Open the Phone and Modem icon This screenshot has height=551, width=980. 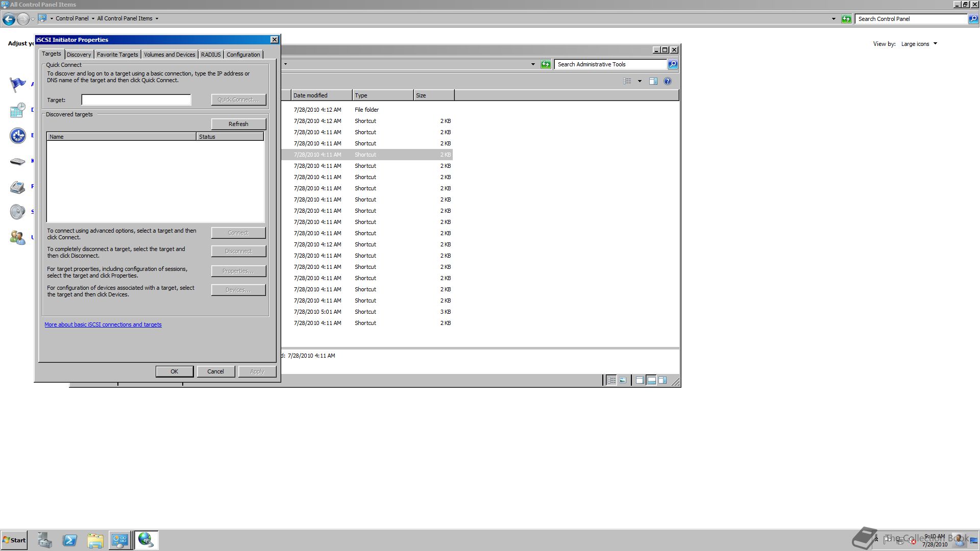[x=17, y=187]
